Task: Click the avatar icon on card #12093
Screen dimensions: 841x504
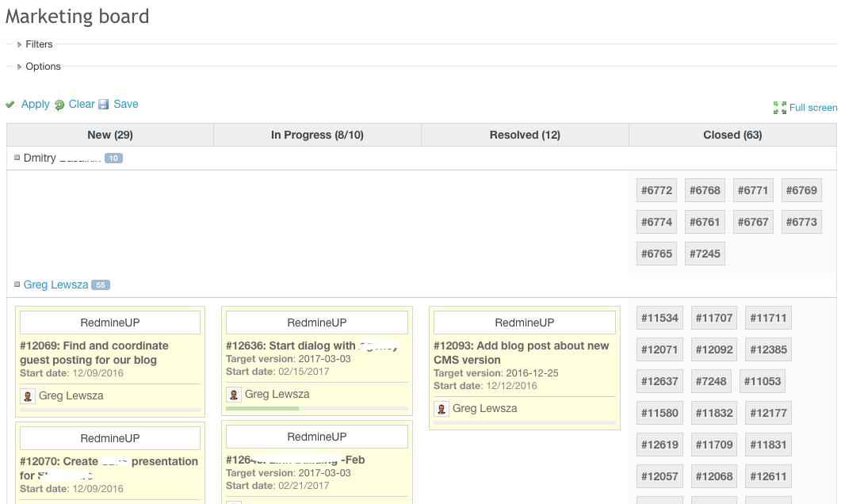Action: point(442,409)
